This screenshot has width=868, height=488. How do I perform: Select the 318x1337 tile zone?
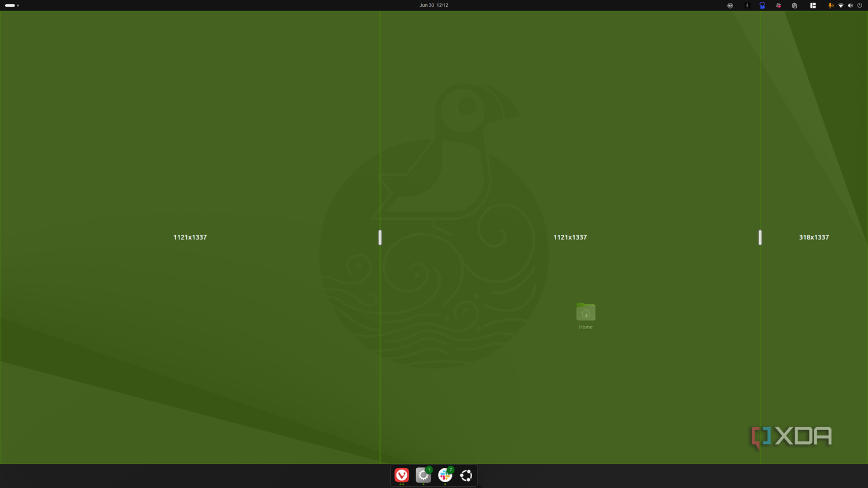coord(814,237)
